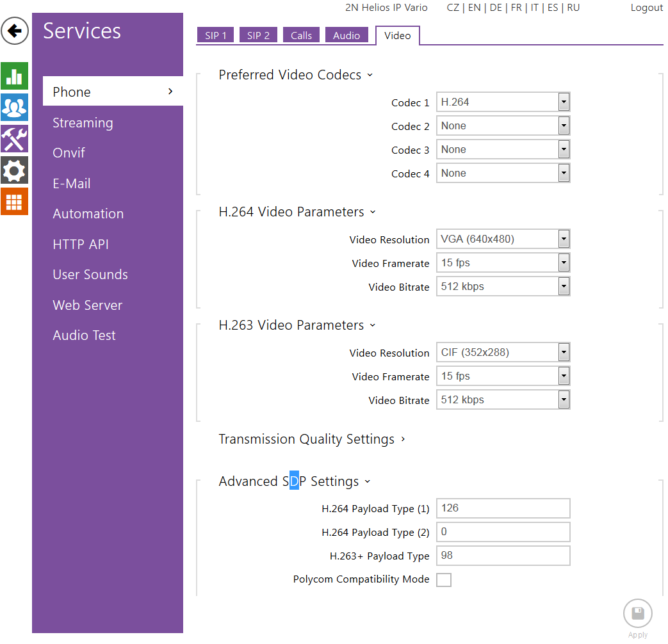This screenshot has height=644, width=668.
Task: Open Streaming in the Services menu
Action: pyautogui.click(x=83, y=123)
